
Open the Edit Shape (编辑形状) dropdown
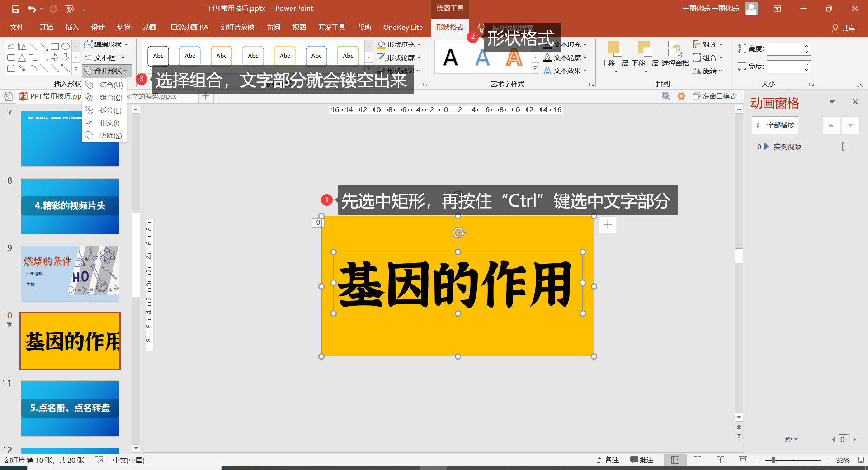pyautogui.click(x=106, y=44)
